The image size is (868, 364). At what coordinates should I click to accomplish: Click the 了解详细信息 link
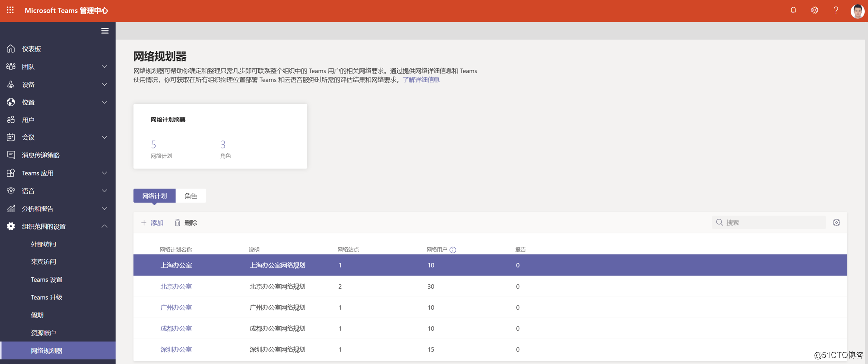(421, 80)
